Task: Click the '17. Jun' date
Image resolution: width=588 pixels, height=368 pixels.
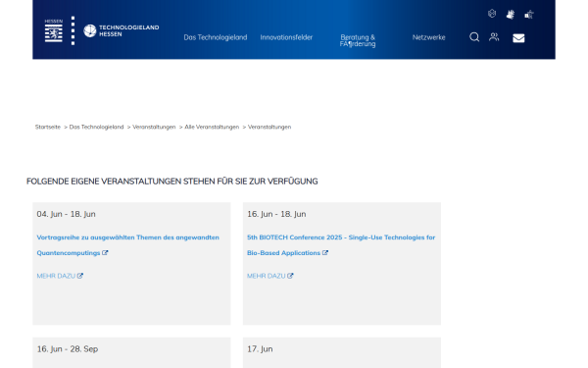Action: 260,348
